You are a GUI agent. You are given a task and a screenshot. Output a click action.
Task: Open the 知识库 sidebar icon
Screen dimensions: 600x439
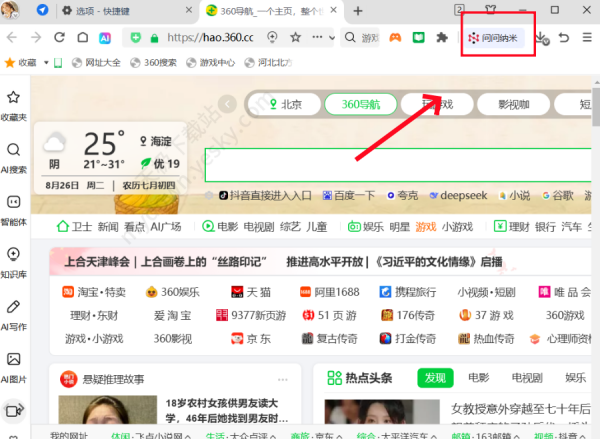coord(14,260)
